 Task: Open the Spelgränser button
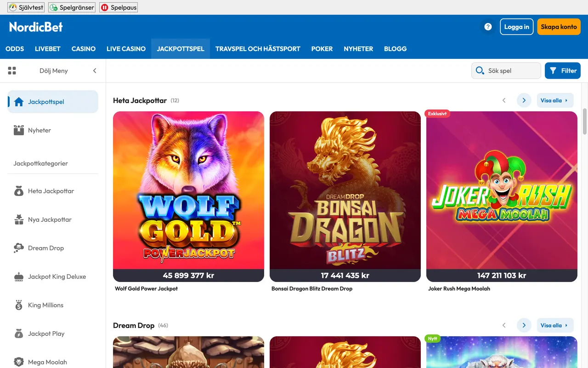tap(72, 7)
